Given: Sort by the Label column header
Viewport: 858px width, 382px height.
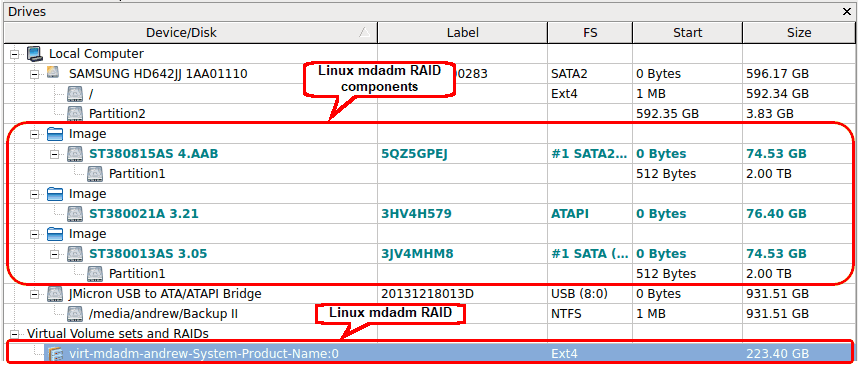Looking at the screenshot, I should (462, 33).
